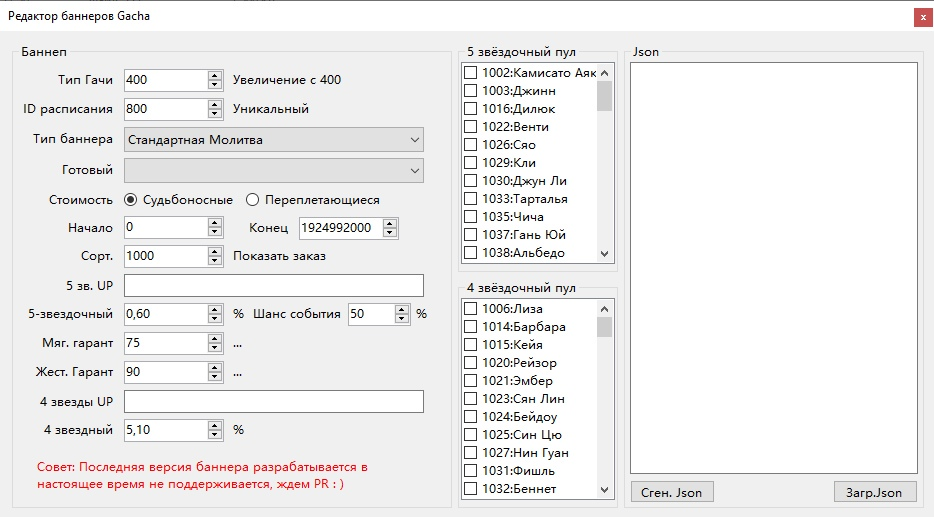This screenshot has width=934, height=517.
Task: Increase the Шанс события percentage
Action: [402, 310]
